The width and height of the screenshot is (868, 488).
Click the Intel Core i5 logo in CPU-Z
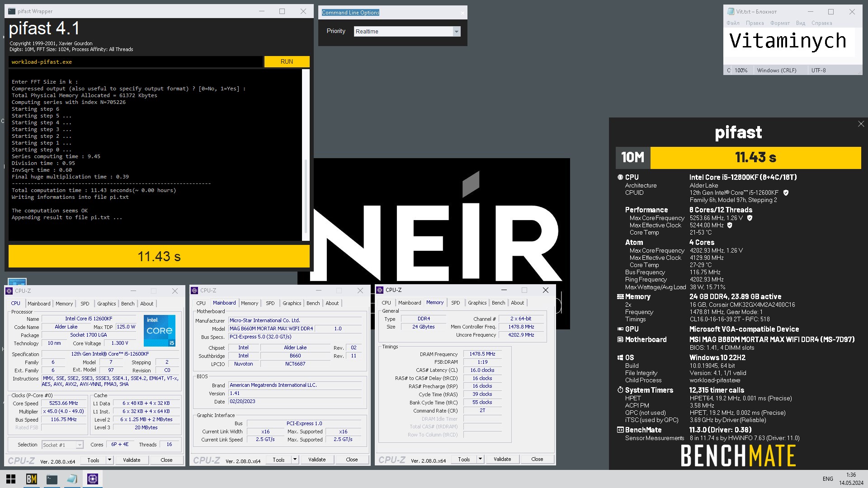point(160,331)
